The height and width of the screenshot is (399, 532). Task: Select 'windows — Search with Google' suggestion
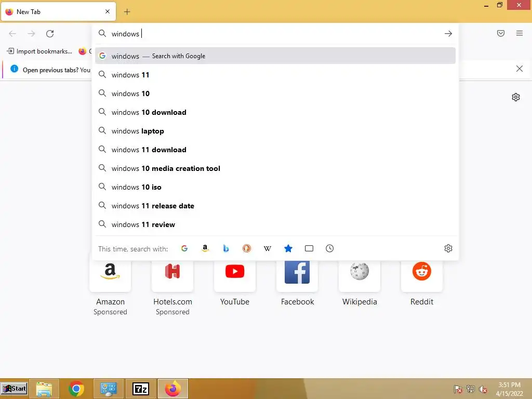[x=275, y=56]
